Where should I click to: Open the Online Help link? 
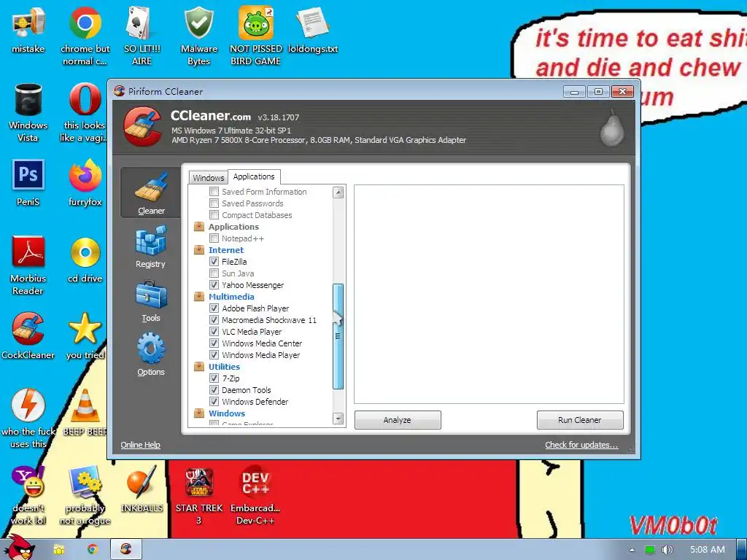click(140, 445)
